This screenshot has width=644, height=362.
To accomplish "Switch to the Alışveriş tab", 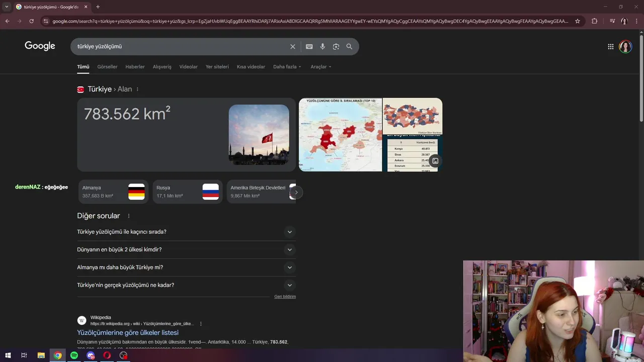I will (x=162, y=66).
